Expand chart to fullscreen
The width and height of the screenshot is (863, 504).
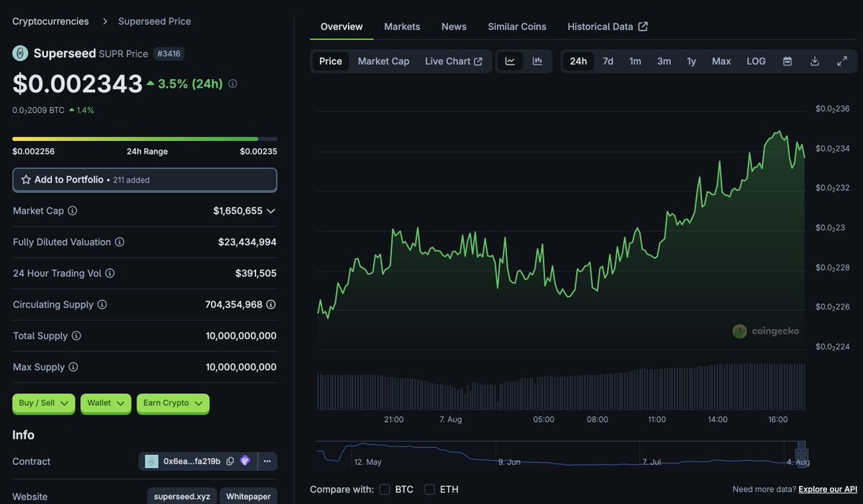pyautogui.click(x=842, y=61)
